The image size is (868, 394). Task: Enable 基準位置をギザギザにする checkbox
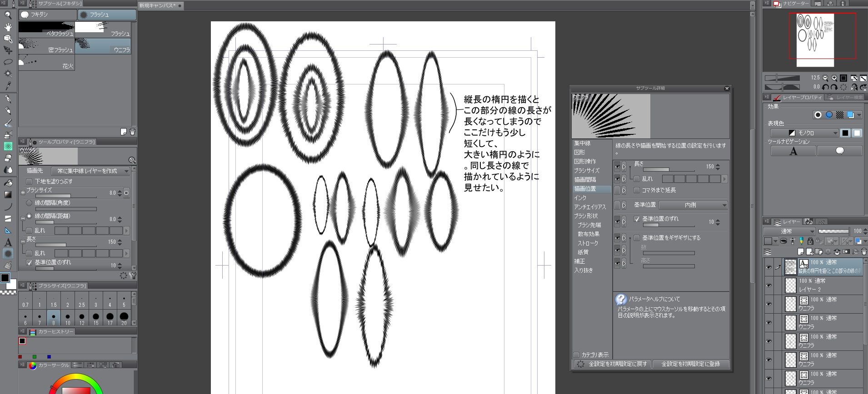pos(637,238)
